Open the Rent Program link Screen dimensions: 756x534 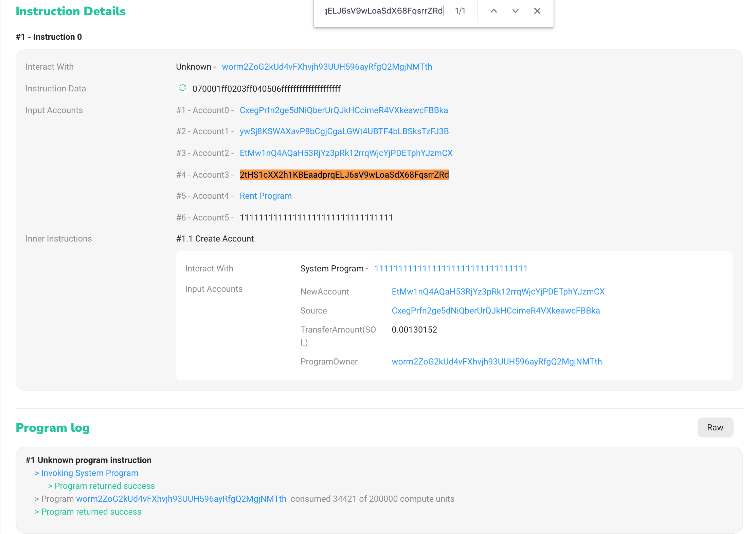click(x=266, y=196)
